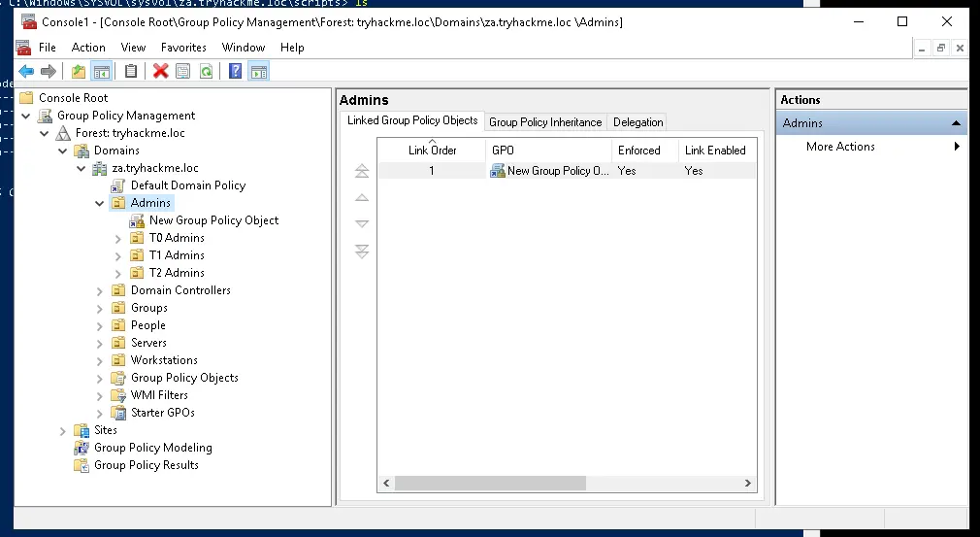The image size is (980, 537).
Task: Expand the T1 Admins OU
Action: point(118,255)
